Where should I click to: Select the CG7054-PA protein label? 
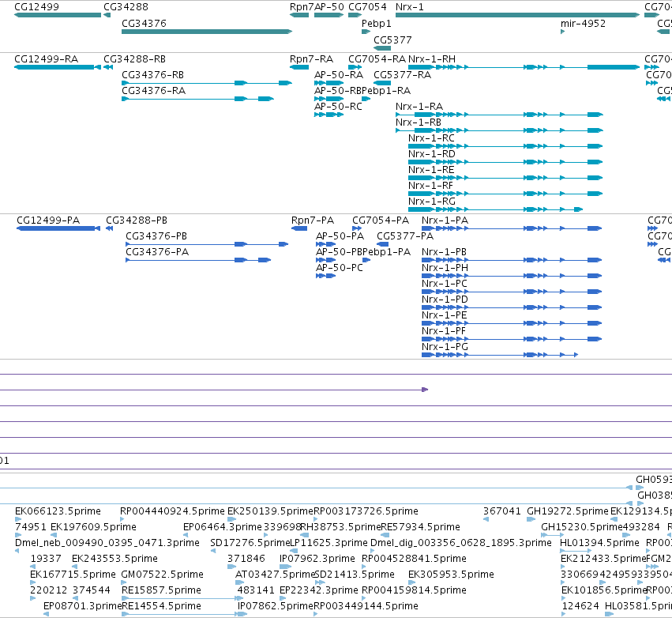pos(381,220)
